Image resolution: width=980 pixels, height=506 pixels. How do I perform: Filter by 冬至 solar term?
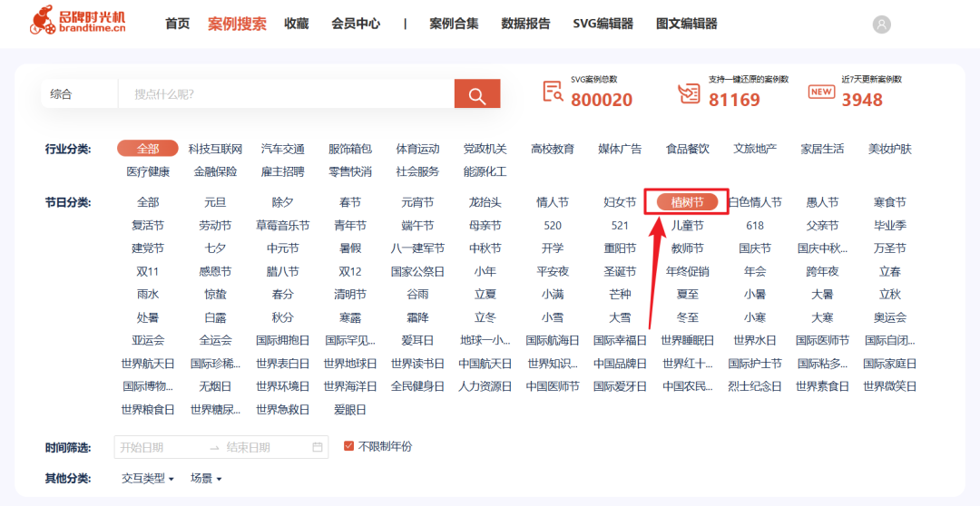tap(688, 317)
